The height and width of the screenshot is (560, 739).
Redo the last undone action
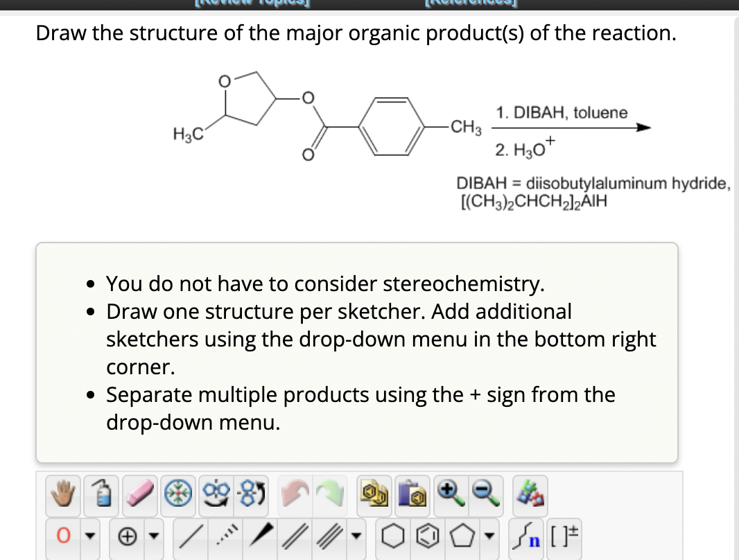pyautogui.click(x=329, y=493)
